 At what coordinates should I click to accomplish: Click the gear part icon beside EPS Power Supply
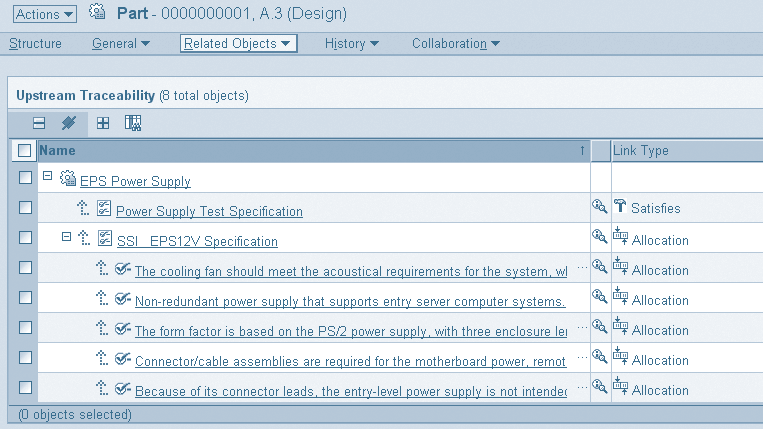tap(68, 180)
